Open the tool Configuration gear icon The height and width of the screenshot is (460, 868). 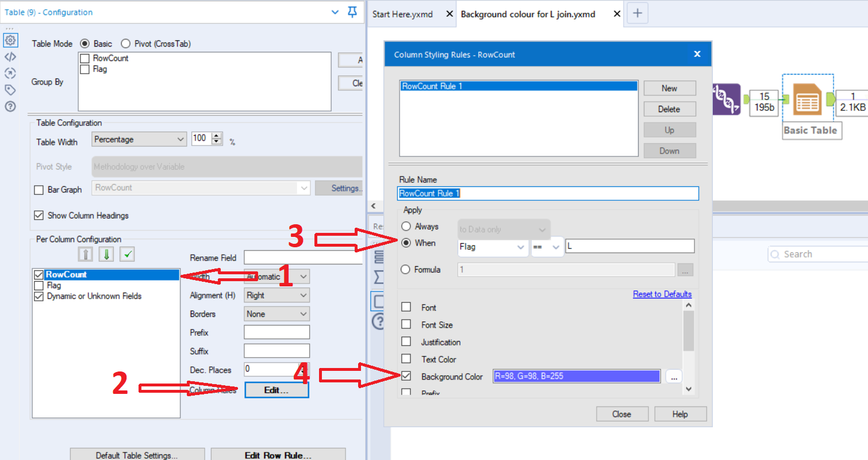(10, 40)
